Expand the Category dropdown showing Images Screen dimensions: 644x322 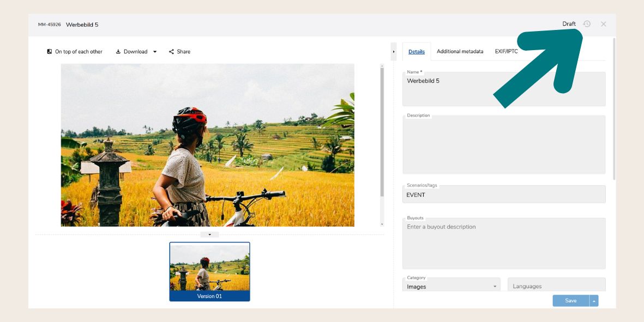451,286
